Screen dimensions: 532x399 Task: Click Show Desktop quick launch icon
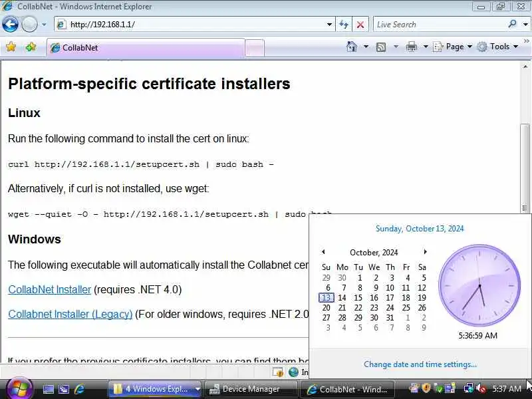coord(48,389)
